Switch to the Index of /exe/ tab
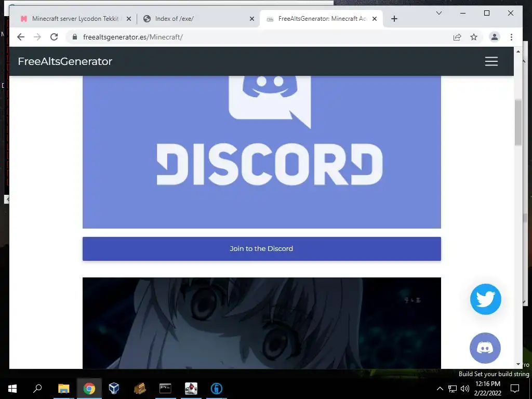532x399 pixels. [x=198, y=19]
